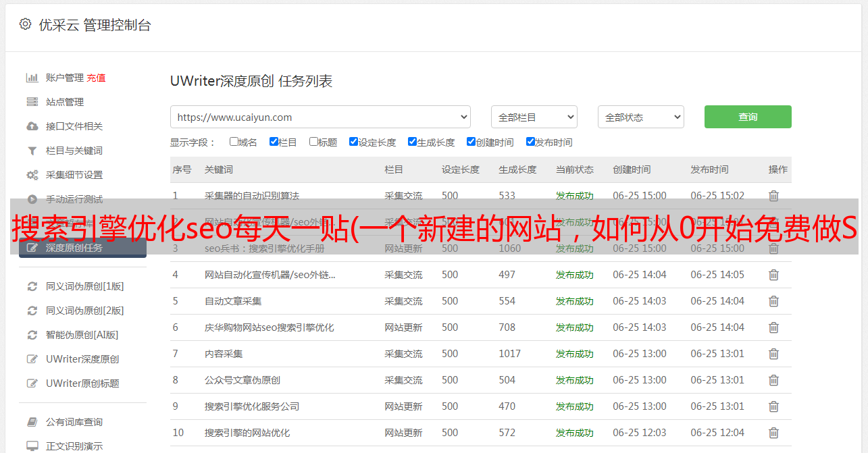Viewport: 868px width, 453px height.
Task: Delete row 9 搜索引擎优化服务公司 task
Action: (x=773, y=406)
